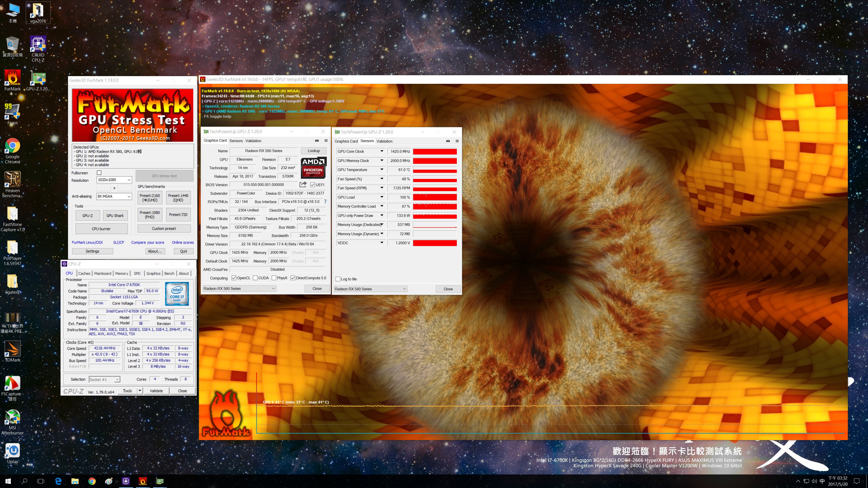Open Heaven Benchmark desktop shortcut
The image size is (868, 488).
[x=12, y=185]
